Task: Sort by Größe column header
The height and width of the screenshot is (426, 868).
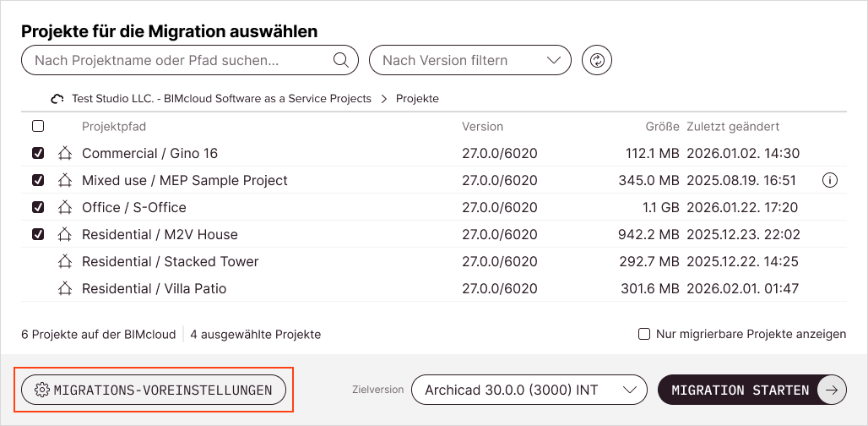Action: click(x=663, y=126)
